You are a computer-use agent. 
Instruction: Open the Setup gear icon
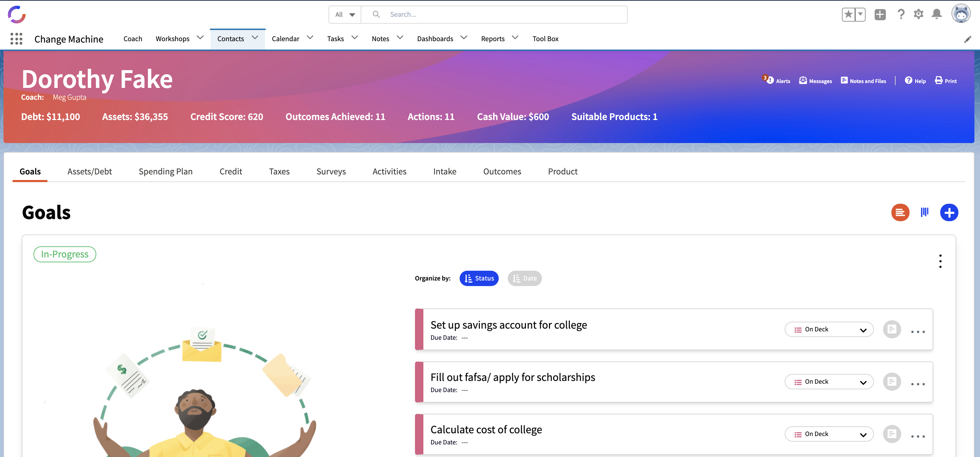pyautogui.click(x=918, y=14)
